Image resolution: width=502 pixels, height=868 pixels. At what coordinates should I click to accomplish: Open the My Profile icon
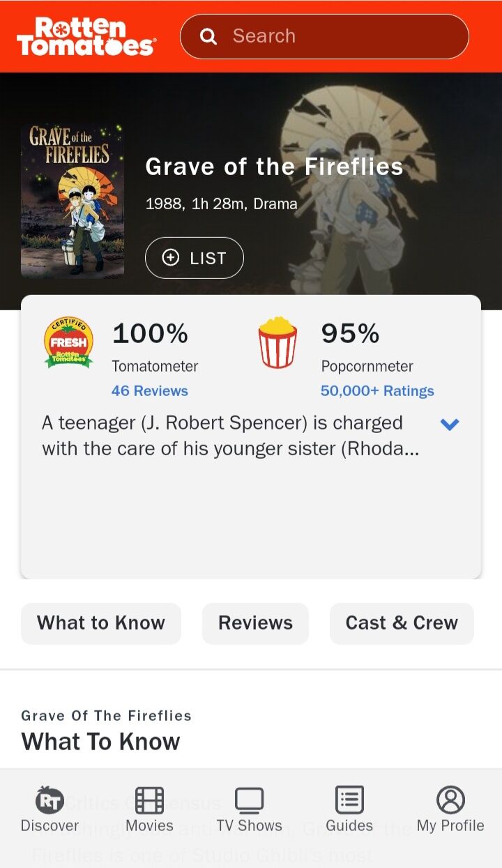point(450,800)
